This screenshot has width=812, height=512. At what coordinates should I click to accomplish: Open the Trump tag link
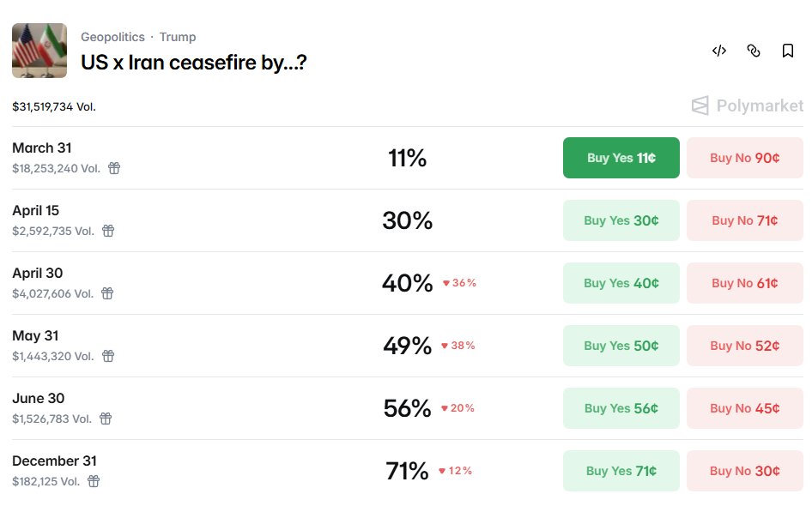pyautogui.click(x=178, y=37)
